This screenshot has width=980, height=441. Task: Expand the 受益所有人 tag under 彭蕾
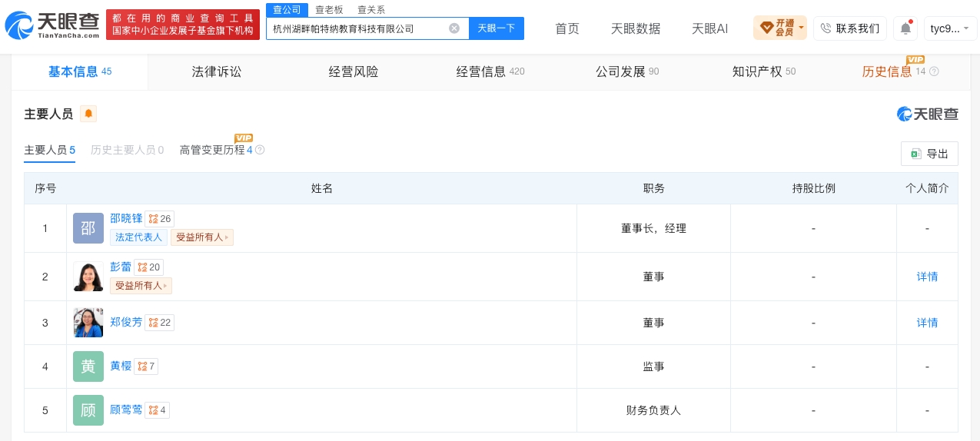tap(141, 286)
